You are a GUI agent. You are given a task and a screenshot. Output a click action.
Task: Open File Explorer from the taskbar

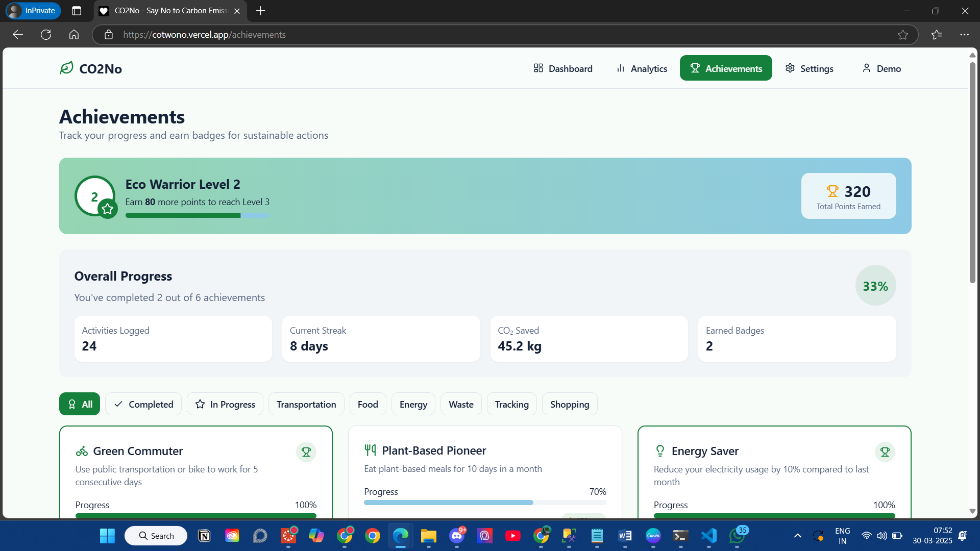pos(428,536)
